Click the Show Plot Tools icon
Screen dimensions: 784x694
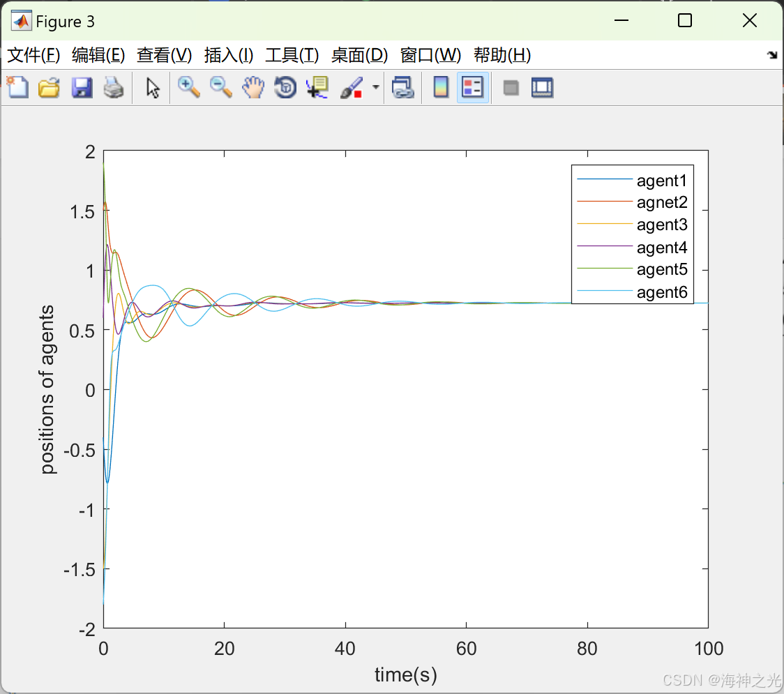click(x=542, y=87)
